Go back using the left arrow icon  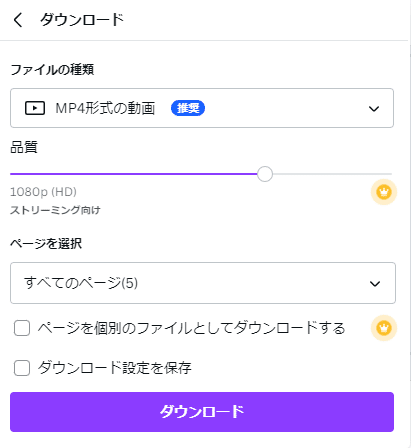[18, 20]
